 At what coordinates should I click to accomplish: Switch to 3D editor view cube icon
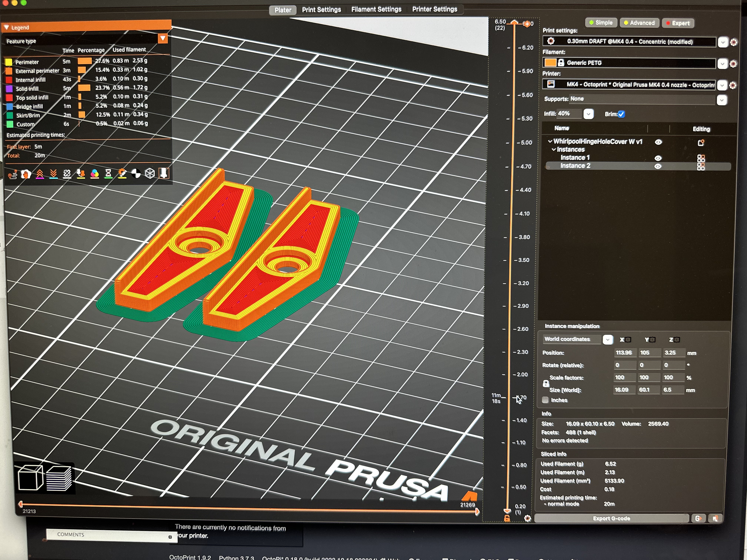pyautogui.click(x=30, y=477)
